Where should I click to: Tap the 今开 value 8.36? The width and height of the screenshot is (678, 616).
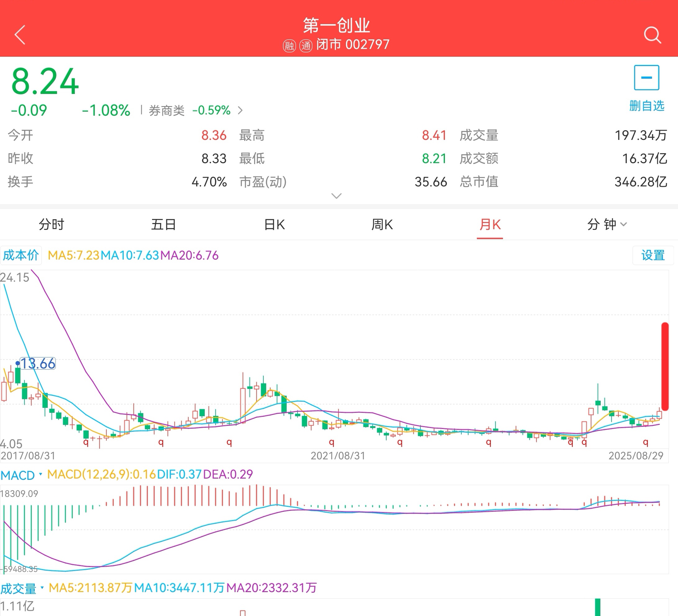tap(214, 135)
